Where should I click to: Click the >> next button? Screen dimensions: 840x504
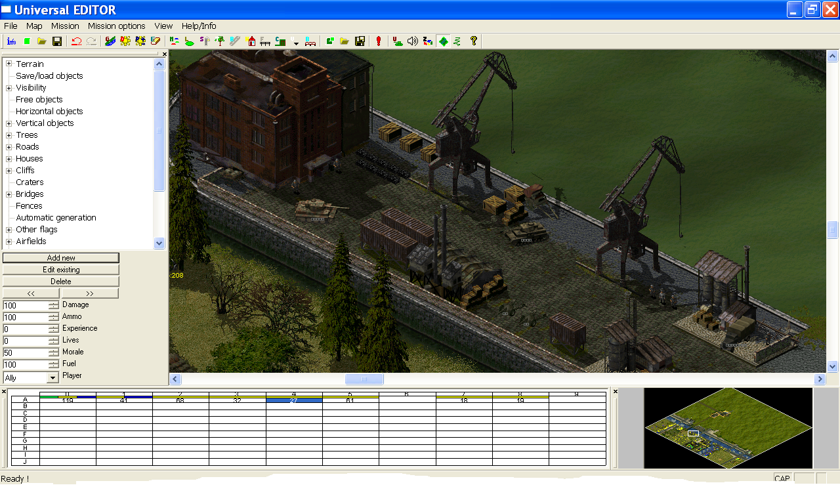90,293
